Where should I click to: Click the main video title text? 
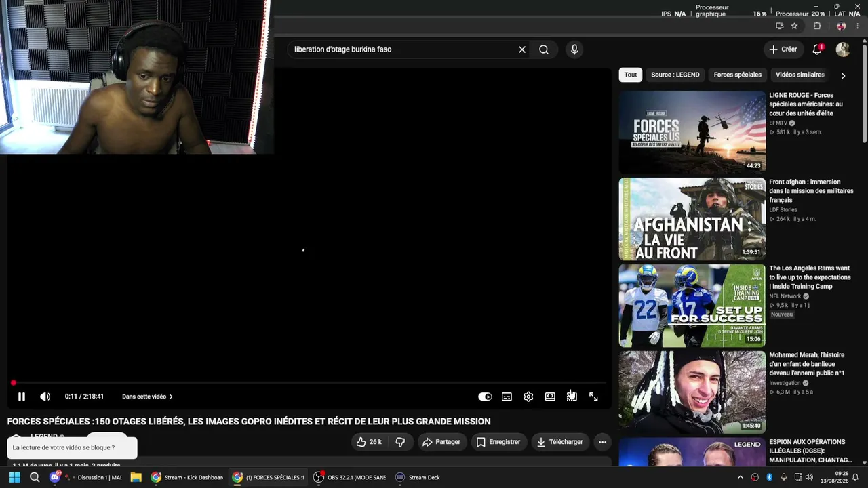click(249, 422)
